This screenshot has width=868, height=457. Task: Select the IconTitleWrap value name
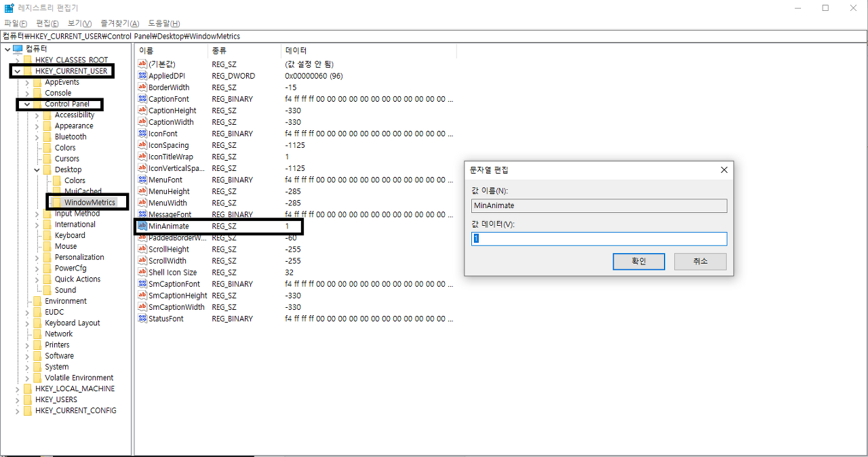pos(170,157)
